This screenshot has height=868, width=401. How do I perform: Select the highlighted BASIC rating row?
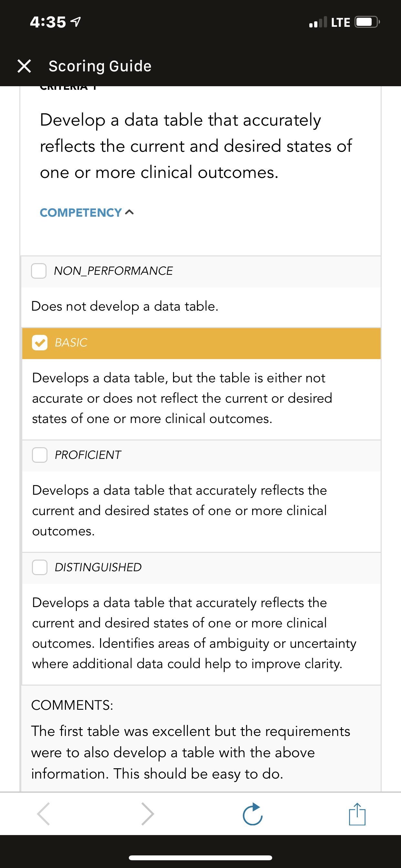(x=201, y=343)
